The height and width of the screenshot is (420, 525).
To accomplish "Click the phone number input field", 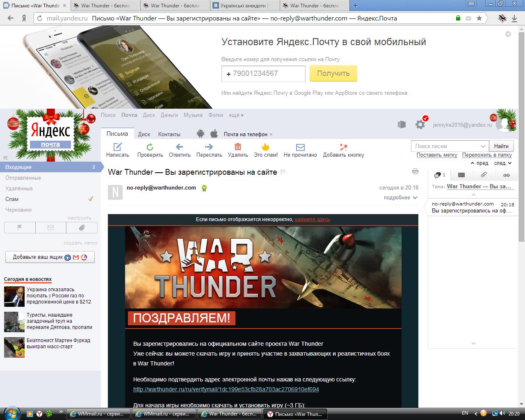I will point(263,74).
